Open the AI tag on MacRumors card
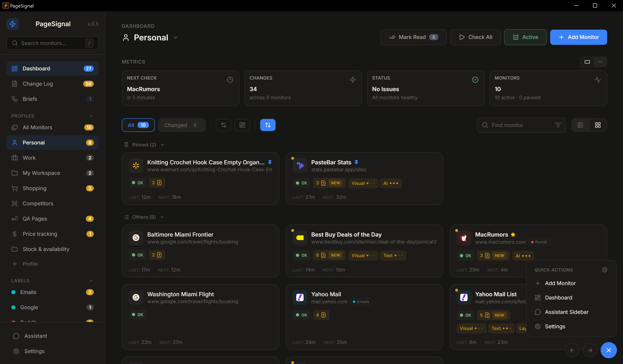623x364 pixels. [x=523, y=256]
